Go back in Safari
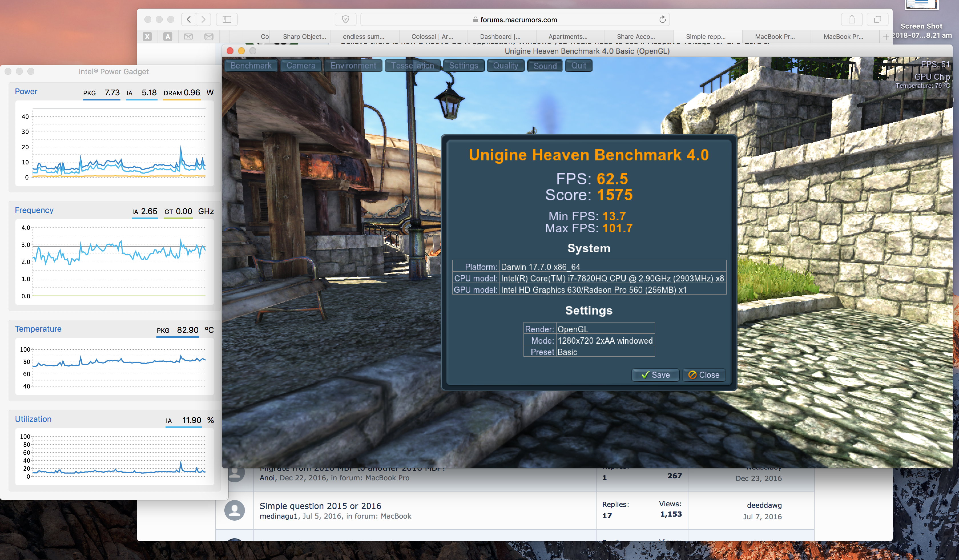Image resolution: width=959 pixels, height=560 pixels. tap(189, 19)
